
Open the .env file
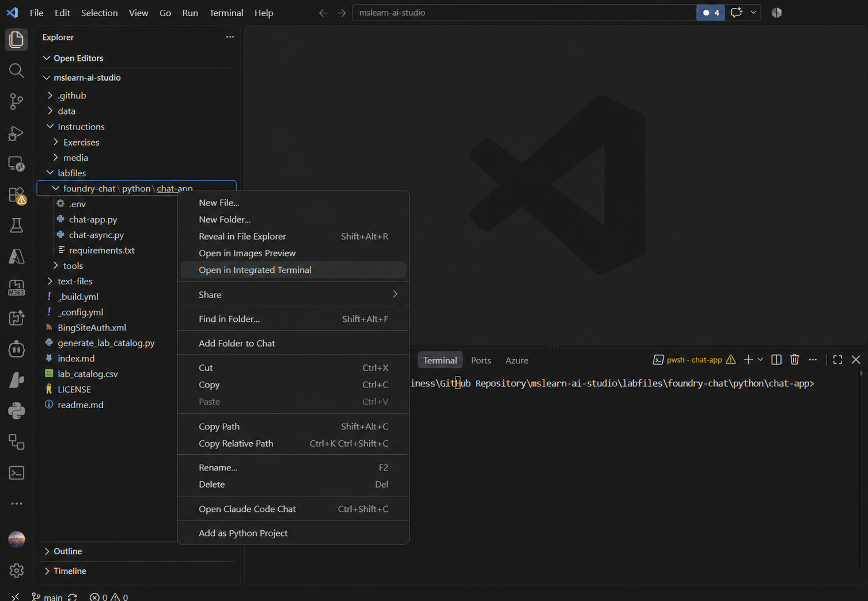77,204
